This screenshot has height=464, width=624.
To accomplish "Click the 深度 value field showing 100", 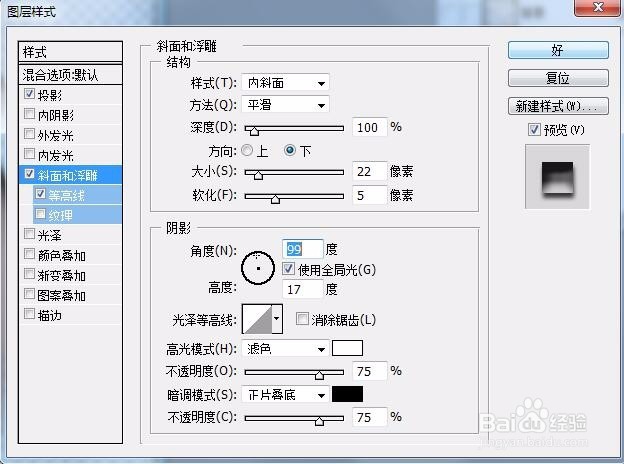I will 369,127.
